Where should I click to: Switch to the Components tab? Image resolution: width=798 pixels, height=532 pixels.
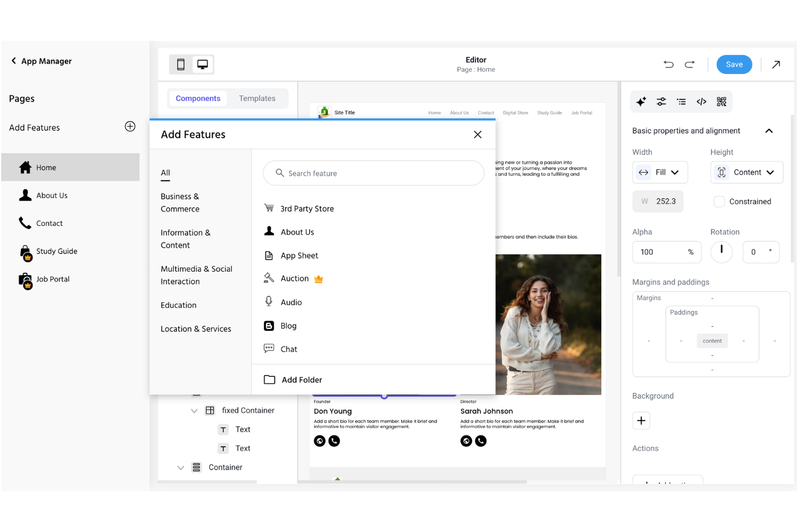[198, 99]
